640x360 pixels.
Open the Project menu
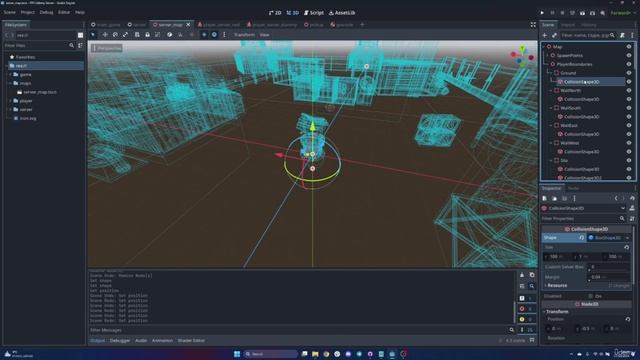pos(28,13)
